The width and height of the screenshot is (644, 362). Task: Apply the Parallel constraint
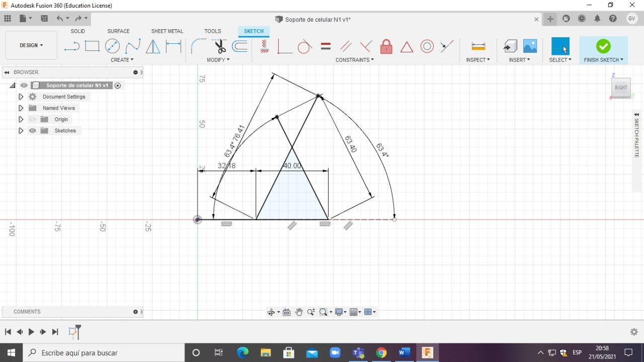(x=346, y=46)
